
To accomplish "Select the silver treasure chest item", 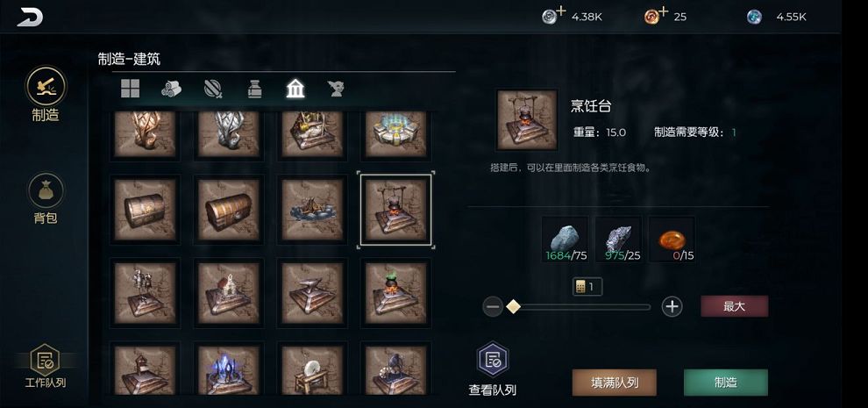I will point(145,210).
